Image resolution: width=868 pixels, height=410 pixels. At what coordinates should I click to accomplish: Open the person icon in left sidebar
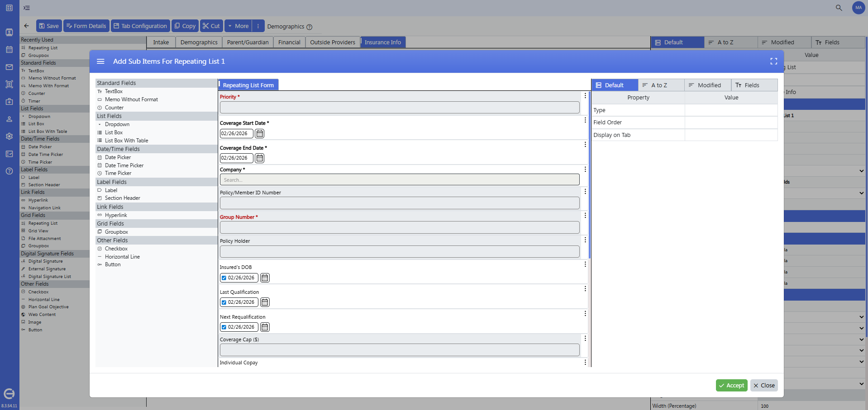coord(9,119)
